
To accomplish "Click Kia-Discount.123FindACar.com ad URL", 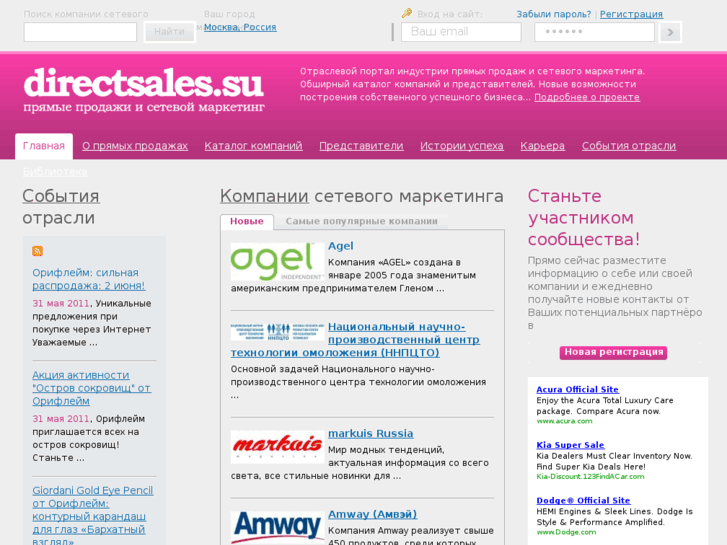I will point(590,476).
